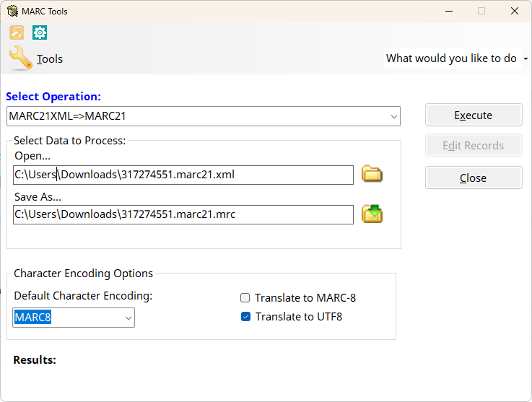532x402 pixels.
Task: Click the Edit Records button
Action: point(473,146)
